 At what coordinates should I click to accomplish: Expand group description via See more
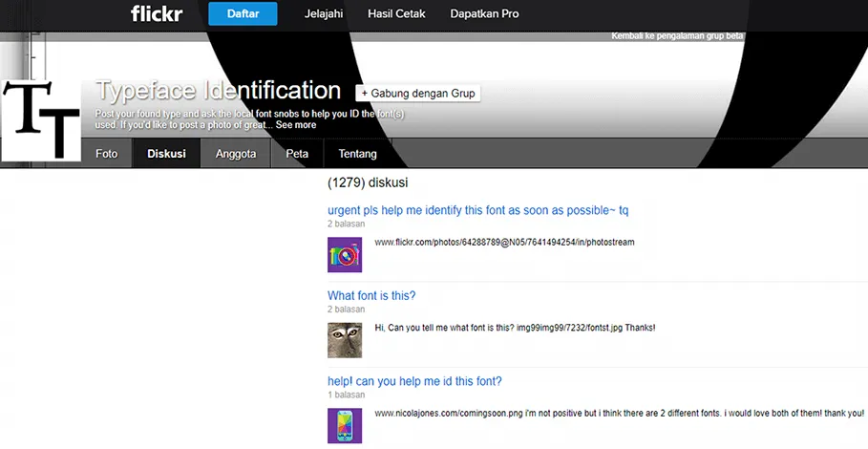[x=296, y=125]
